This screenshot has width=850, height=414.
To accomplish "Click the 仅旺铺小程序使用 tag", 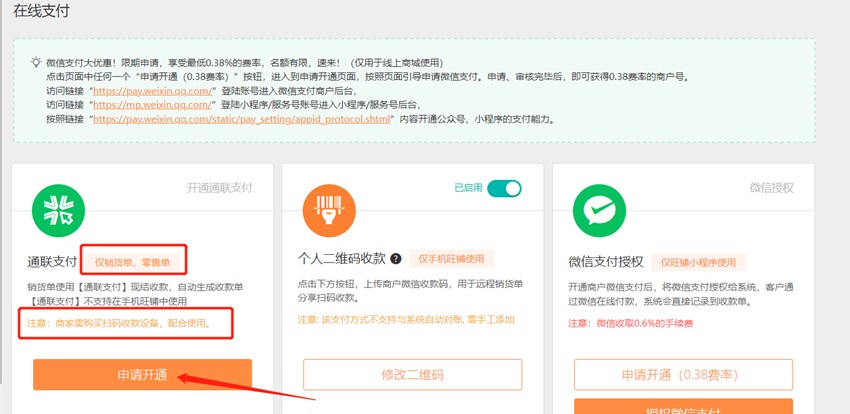I will pos(698,262).
